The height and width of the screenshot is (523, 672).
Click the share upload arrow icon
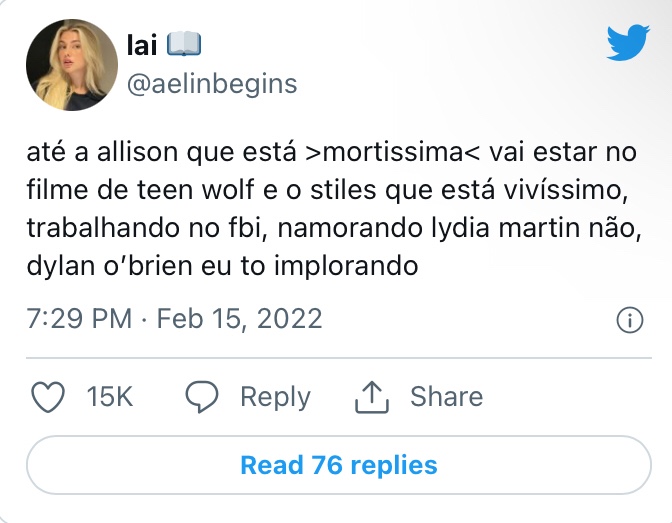371,397
